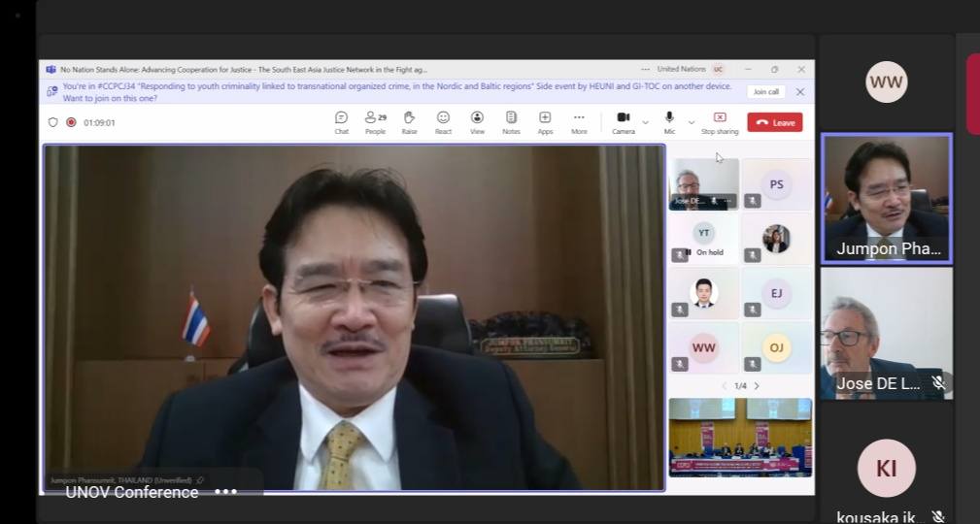Open the View layout options
This screenshot has width=980, height=524.
[477, 121]
